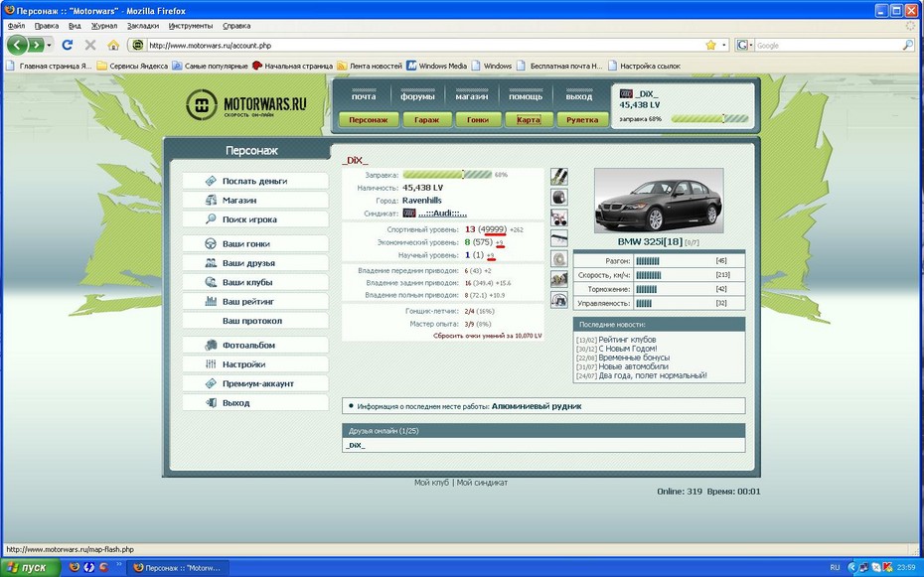Screen dimensions: 924x577
Task: Open Послать деньги in the sidebar
Action: [255, 181]
